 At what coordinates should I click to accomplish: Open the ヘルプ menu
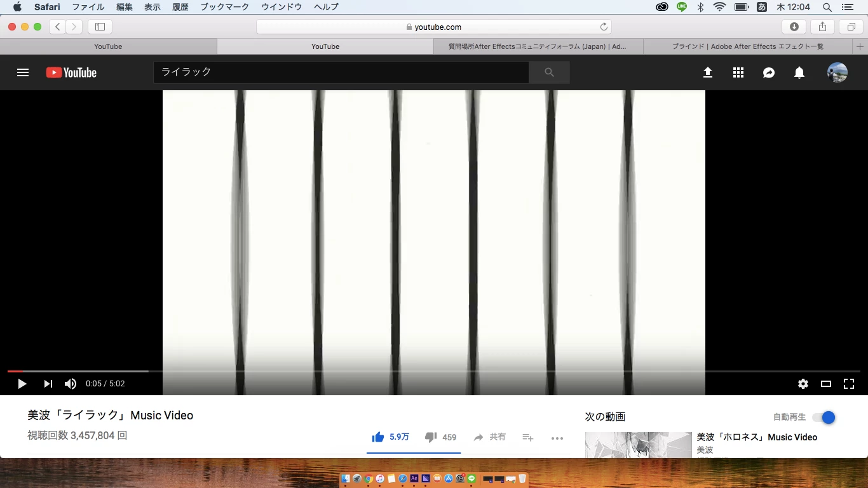tap(326, 7)
